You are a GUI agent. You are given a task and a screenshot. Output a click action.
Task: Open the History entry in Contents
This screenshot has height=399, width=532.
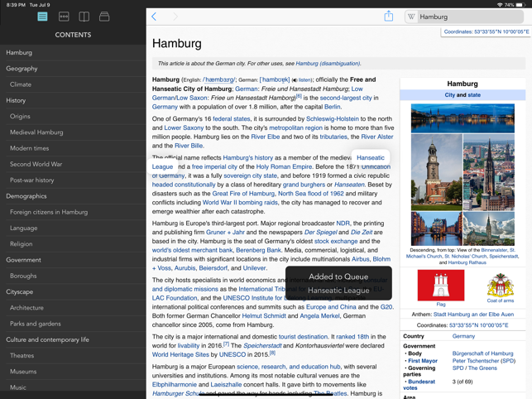73,100
